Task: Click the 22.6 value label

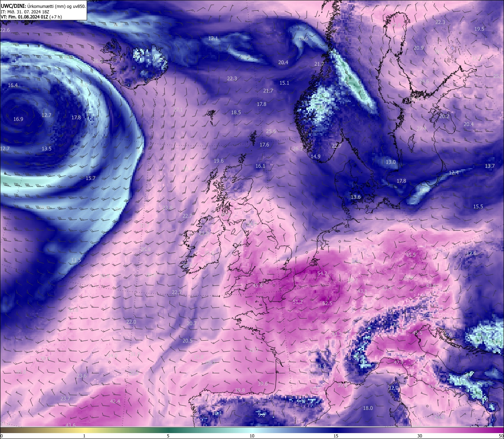Action: tap(5, 30)
